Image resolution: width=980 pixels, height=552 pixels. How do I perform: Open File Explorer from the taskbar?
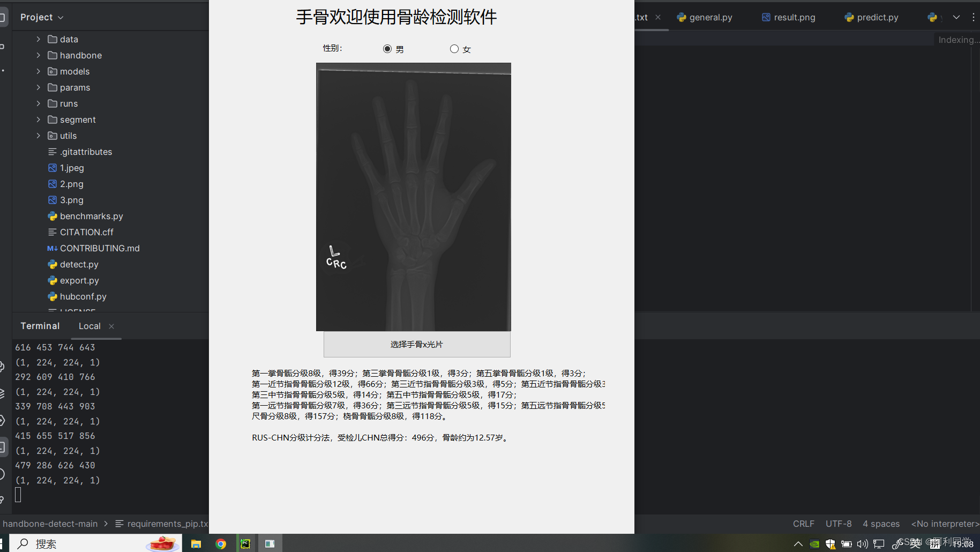196,543
